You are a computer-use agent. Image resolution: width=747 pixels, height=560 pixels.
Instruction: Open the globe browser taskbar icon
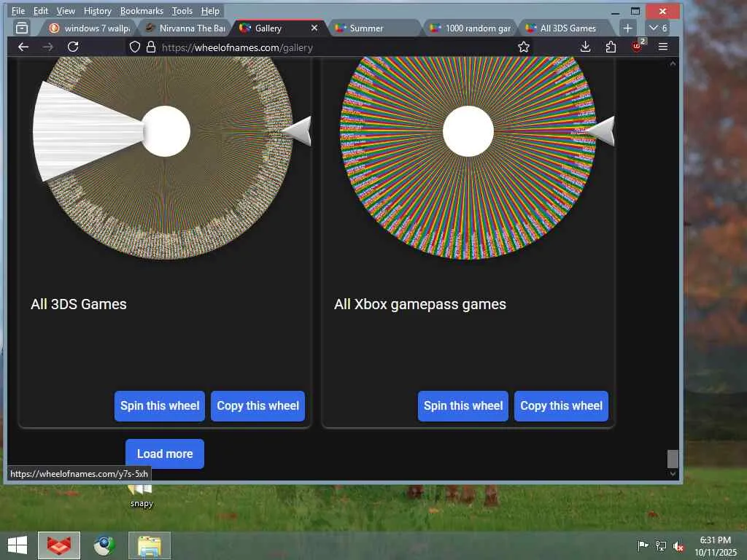click(x=104, y=545)
